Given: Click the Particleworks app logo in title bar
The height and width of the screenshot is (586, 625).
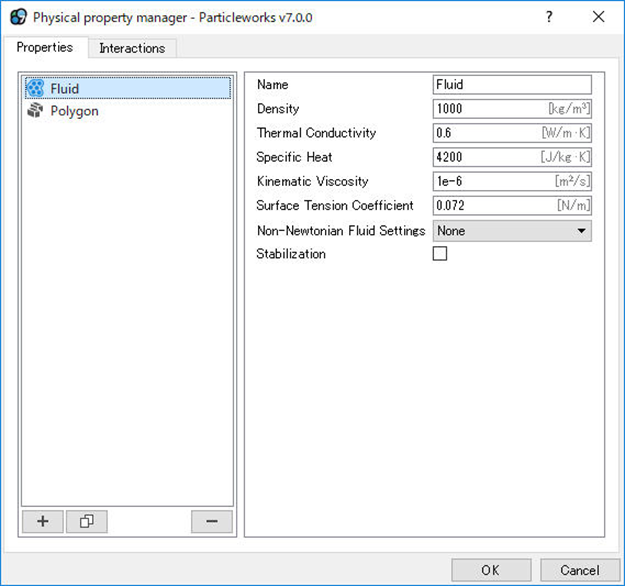Looking at the screenshot, I should pos(18,17).
